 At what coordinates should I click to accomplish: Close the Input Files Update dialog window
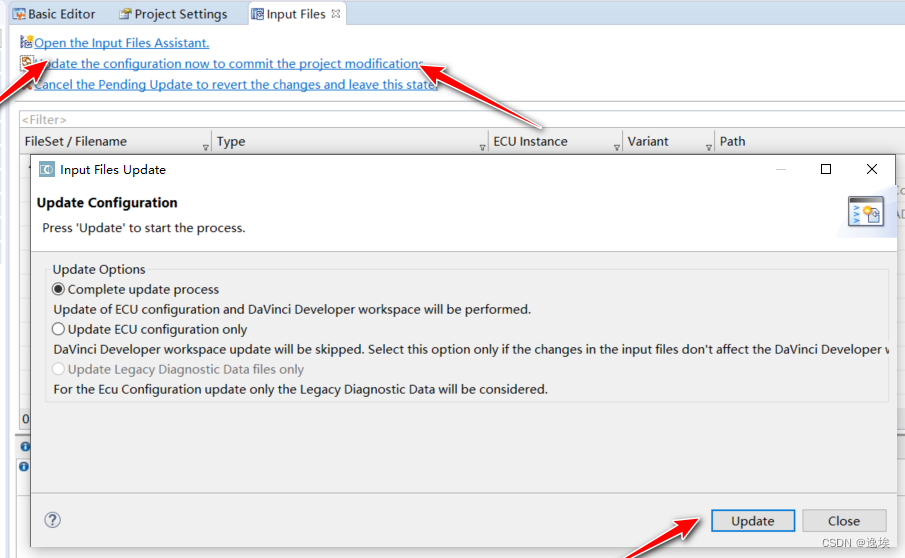coord(872,169)
